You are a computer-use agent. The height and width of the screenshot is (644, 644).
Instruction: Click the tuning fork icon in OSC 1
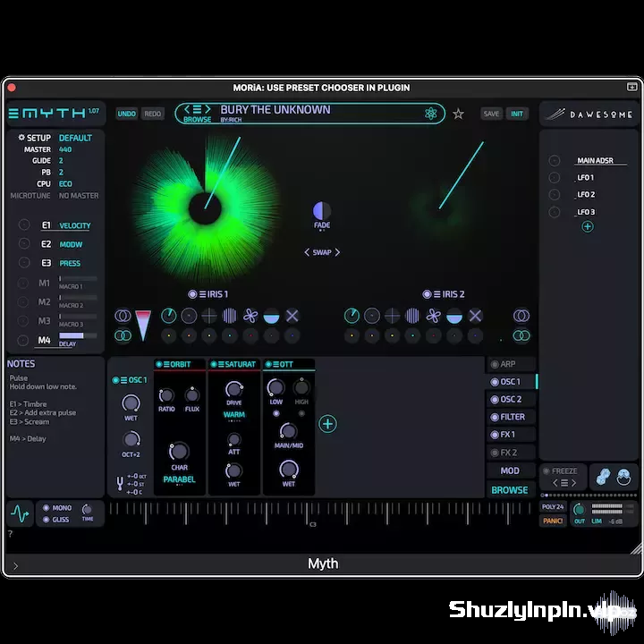[x=120, y=483]
